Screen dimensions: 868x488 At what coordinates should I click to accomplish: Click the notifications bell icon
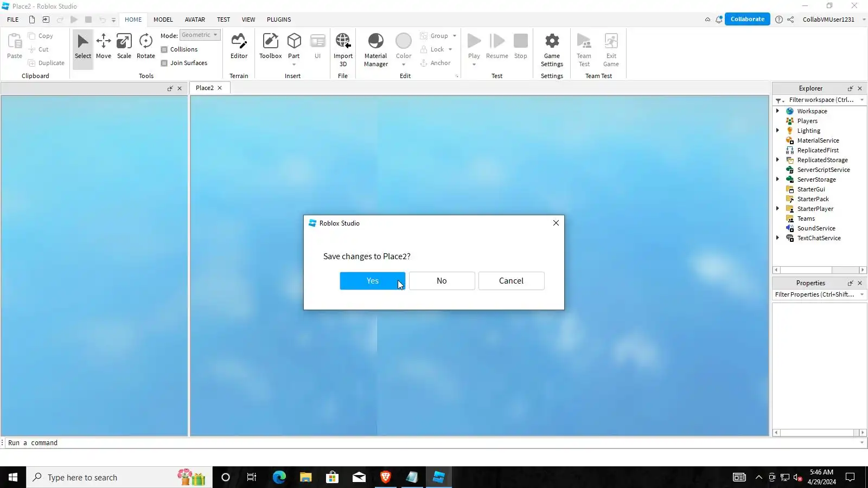pyautogui.click(x=719, y=20)
